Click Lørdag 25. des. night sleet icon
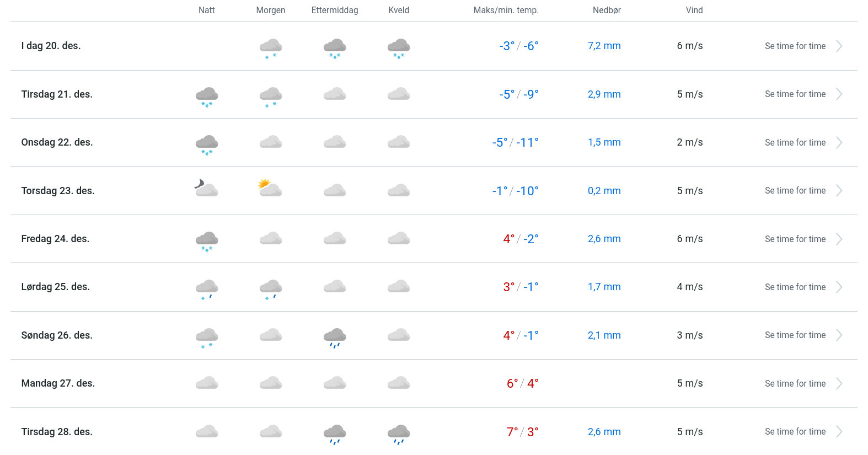The height and width of the screenshot is (455, 868). tap(207, 289)
